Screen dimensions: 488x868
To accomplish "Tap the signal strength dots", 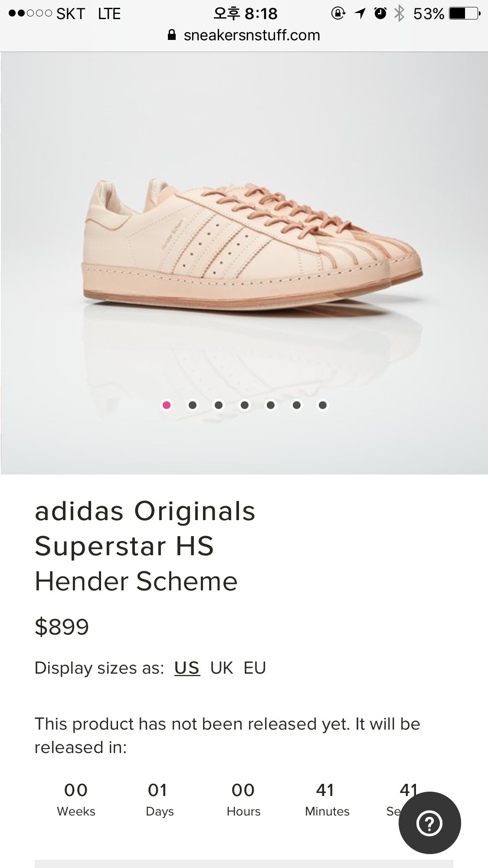I will click(30, 13).
